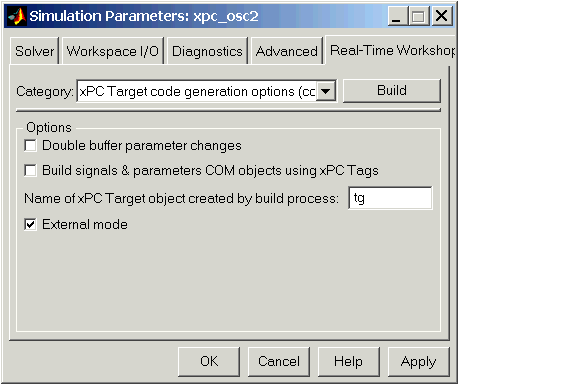
Task: Click the Cancel button
Action: [279, 361]
